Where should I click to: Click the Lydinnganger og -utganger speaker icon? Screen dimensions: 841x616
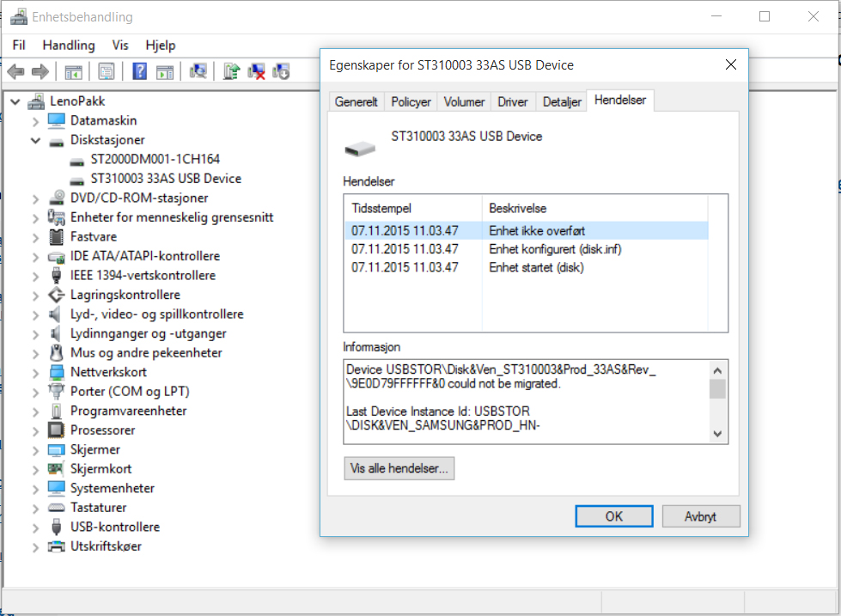[55, 333]
